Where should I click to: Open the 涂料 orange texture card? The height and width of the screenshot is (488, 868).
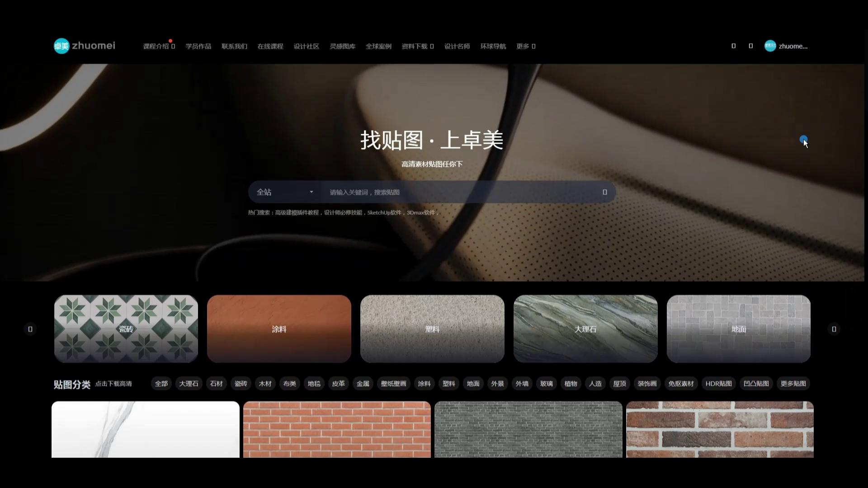[279, 329]
